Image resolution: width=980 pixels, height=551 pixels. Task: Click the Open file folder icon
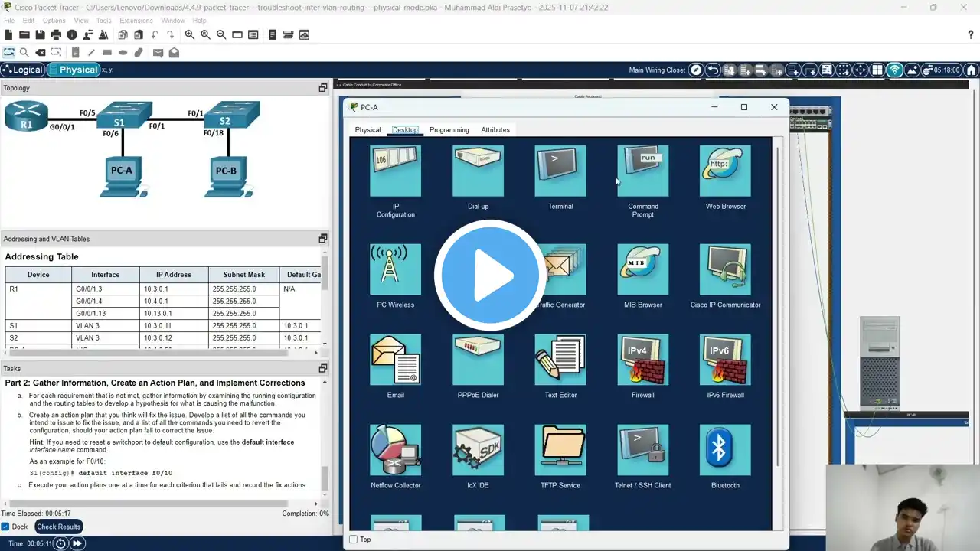24,34
